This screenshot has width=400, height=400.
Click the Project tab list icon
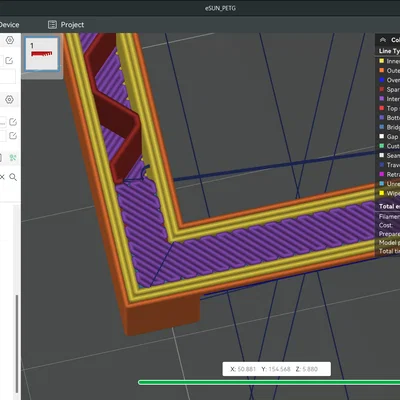52,25
